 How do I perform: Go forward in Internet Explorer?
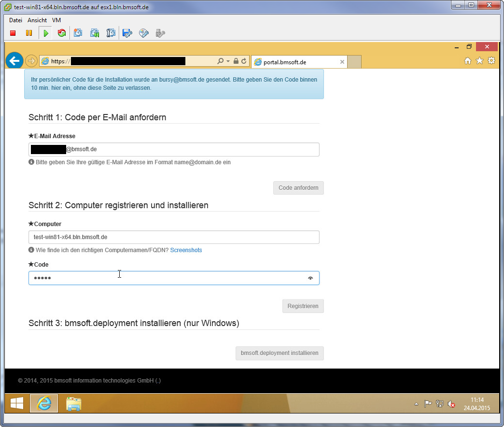[31, 61]
